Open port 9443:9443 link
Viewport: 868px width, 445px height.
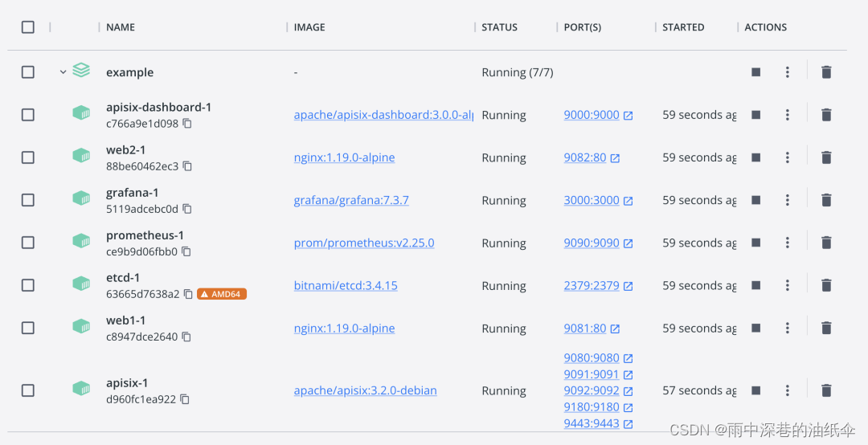pos(598,423)
